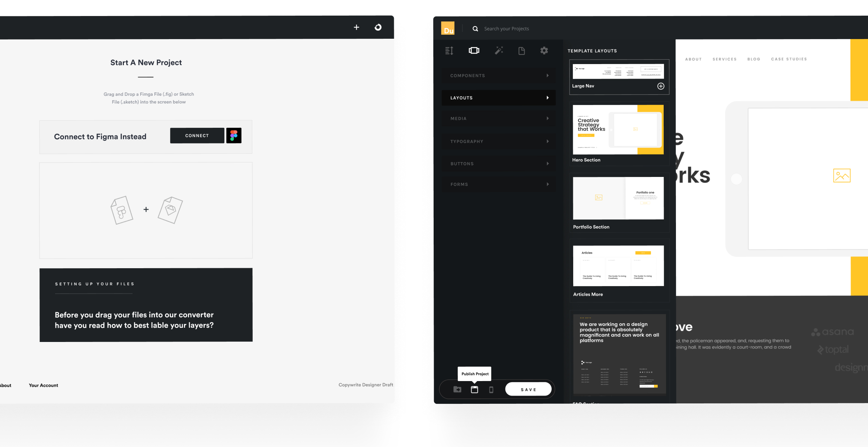The height and width of the screenshot is (447, 868).
Task: Open the Buttons section
Action: [498, 164]
